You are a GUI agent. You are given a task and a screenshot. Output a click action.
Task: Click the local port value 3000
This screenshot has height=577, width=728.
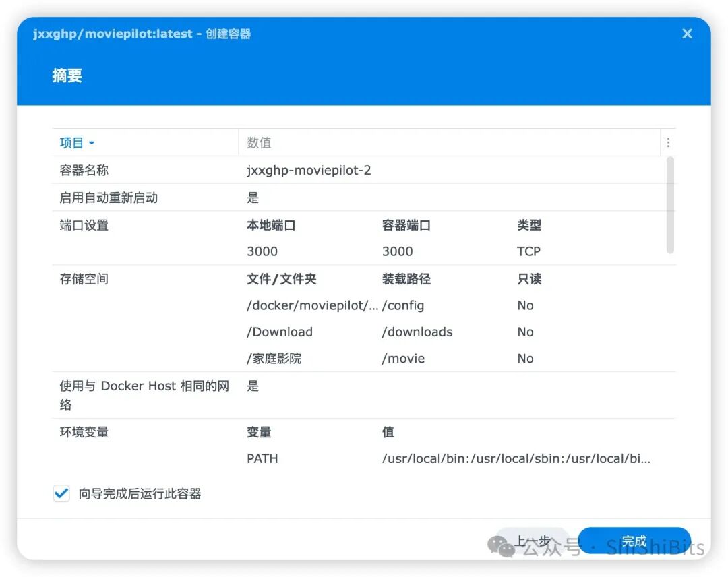(262, 251)
